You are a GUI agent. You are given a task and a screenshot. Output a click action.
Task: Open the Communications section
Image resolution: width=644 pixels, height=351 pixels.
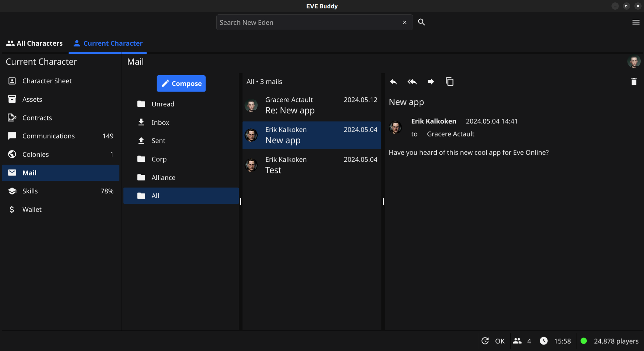[61, 136]
